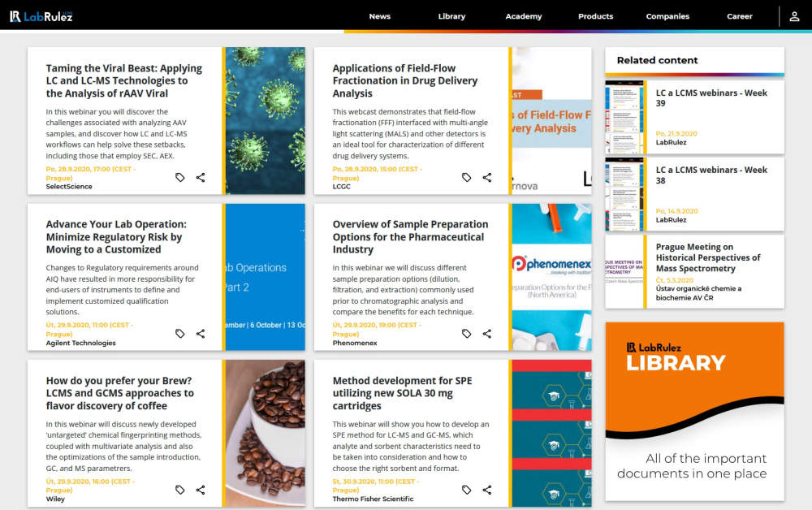
Task: Go to the Library section
Action: point(451,16)
